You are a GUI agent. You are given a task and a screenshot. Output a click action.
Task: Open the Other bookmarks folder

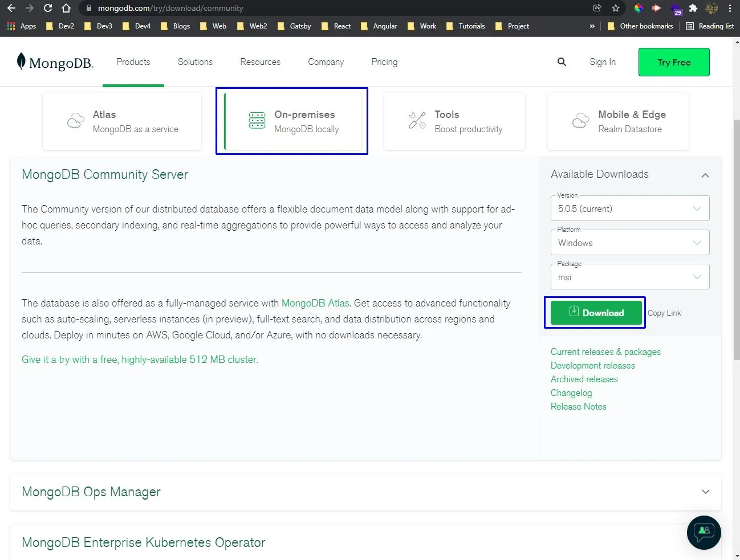pyautogui.click(x=640, y=26)
